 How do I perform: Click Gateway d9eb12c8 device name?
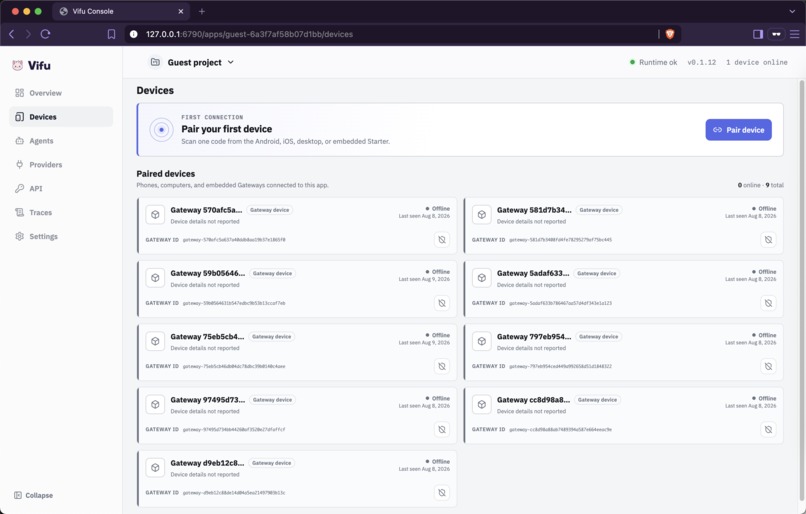207,463
